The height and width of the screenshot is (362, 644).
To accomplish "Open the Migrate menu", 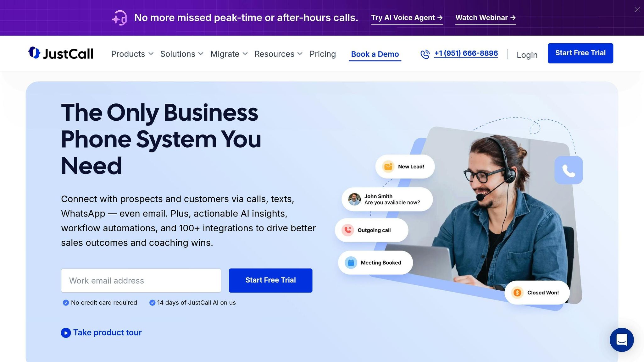I will tap(229, 54).
